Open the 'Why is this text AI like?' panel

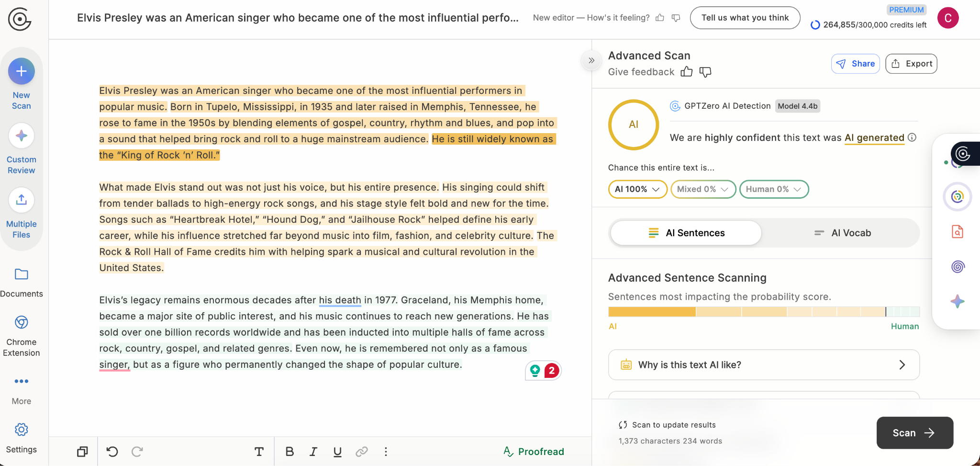pos(763,364)
